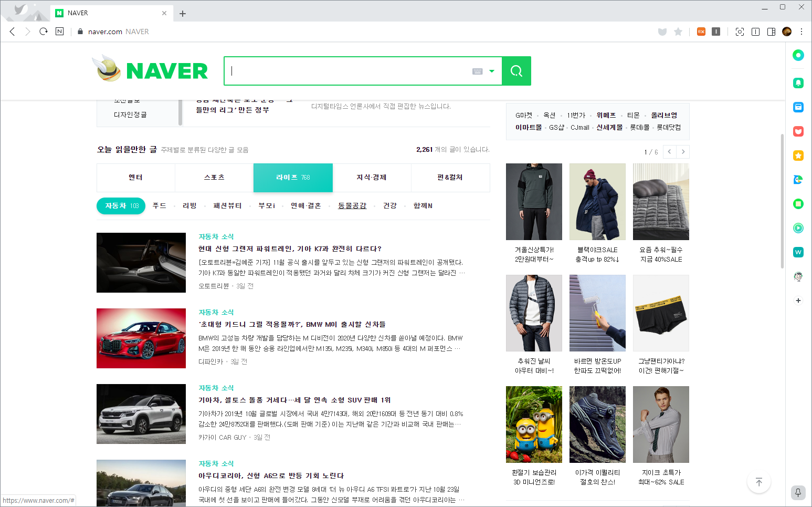Open the minions 3D 미니언즈 product image
This screenshot has height=507, width=812.
[x=534, y=425]
